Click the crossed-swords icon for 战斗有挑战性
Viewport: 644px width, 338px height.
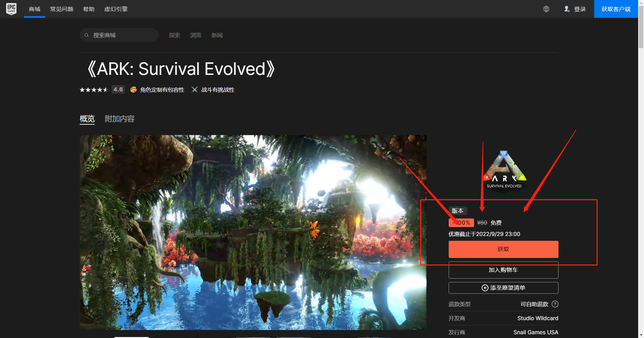(195, 89)
